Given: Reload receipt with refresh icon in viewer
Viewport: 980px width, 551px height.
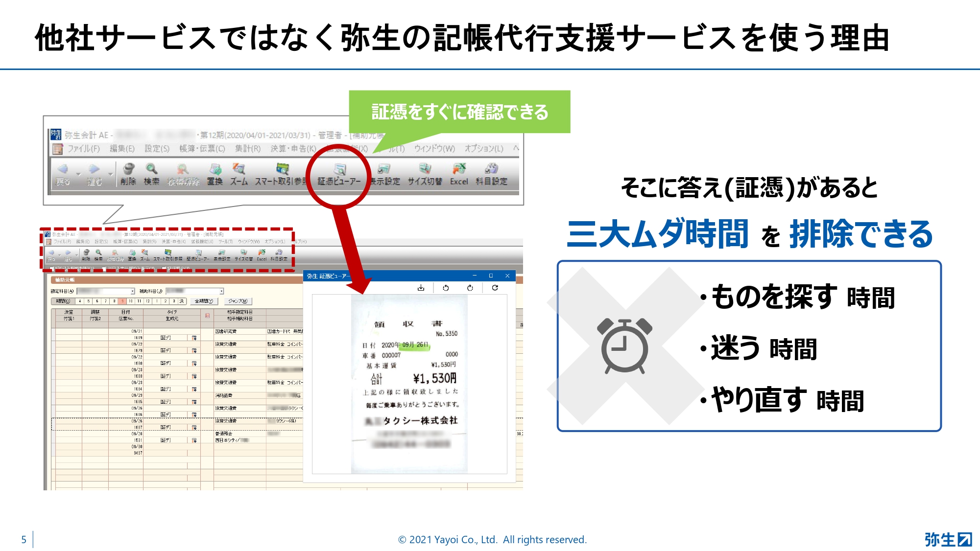Looking at the screenshot, I should click(x=495, y=288).
